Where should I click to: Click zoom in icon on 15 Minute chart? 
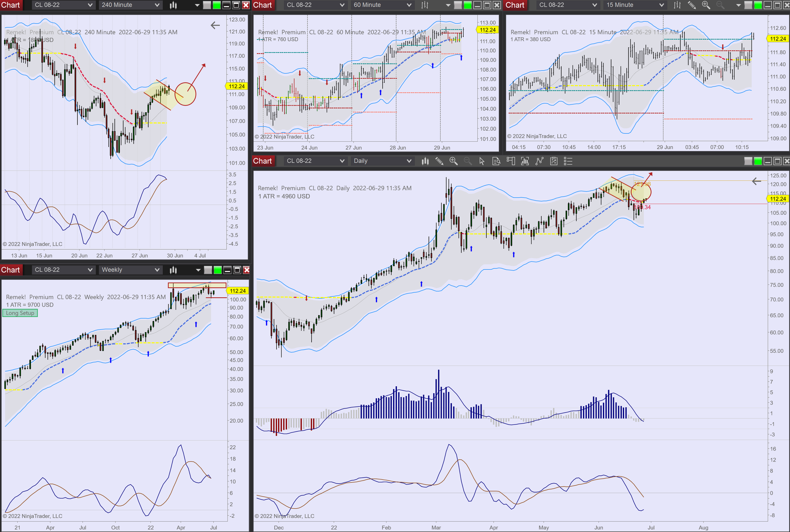(706, 5)
